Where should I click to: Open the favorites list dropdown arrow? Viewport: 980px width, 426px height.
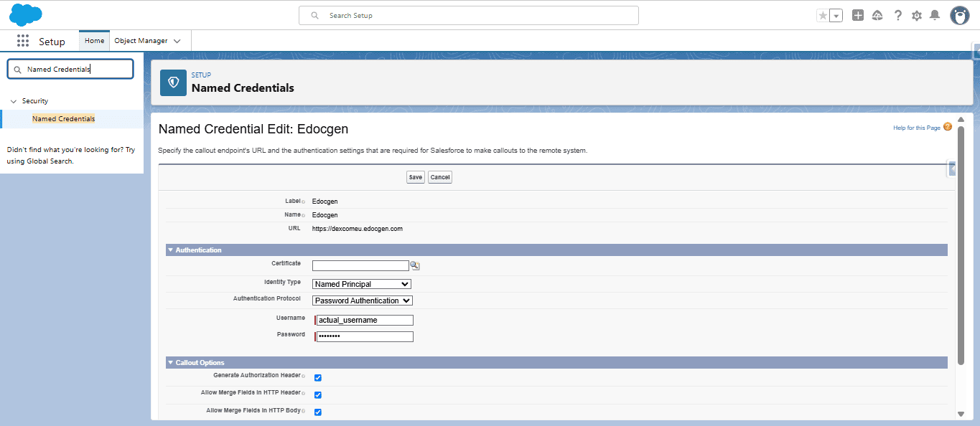[x=836, y=15]
